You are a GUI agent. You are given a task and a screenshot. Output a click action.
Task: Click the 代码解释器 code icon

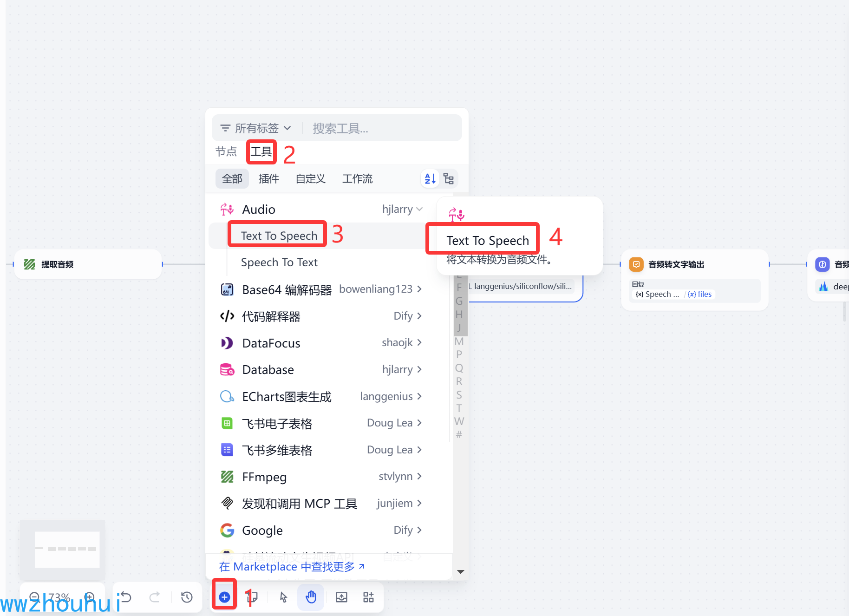coord(227,316)
